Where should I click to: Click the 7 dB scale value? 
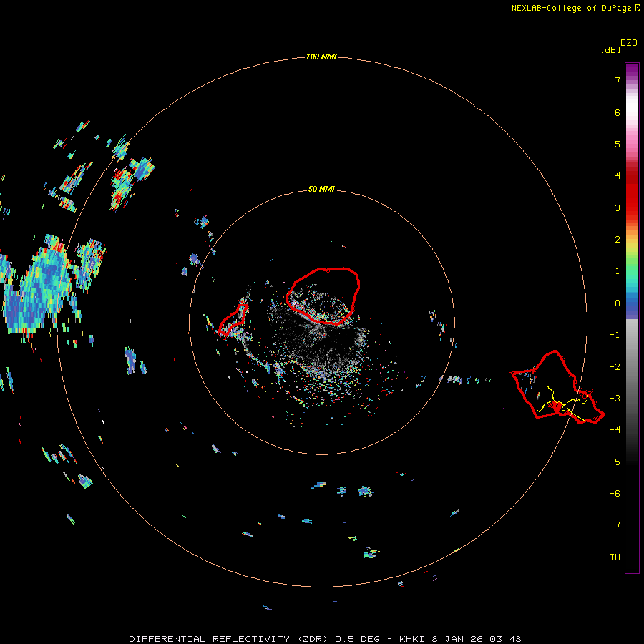pos(618,80)
